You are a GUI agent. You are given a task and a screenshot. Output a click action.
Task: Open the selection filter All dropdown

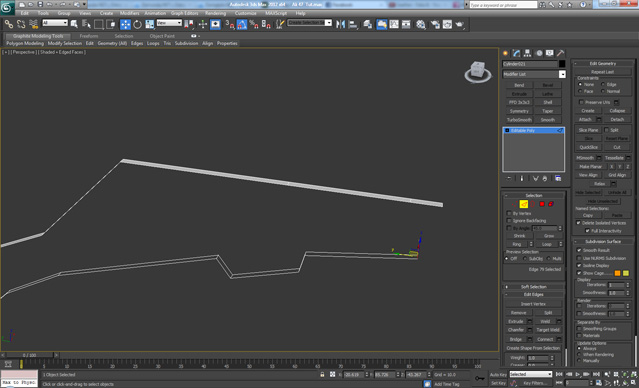(x=55, y=23)
